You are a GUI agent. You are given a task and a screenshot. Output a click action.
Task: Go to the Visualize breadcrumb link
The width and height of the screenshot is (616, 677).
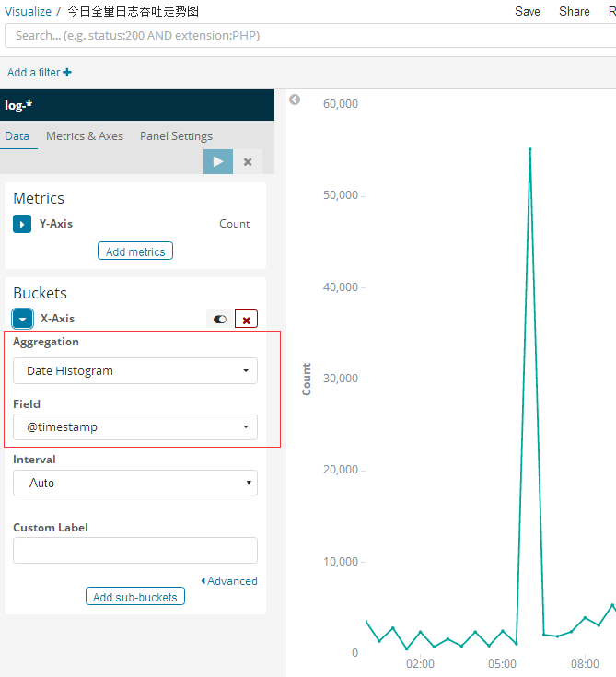tap(28, 12)
